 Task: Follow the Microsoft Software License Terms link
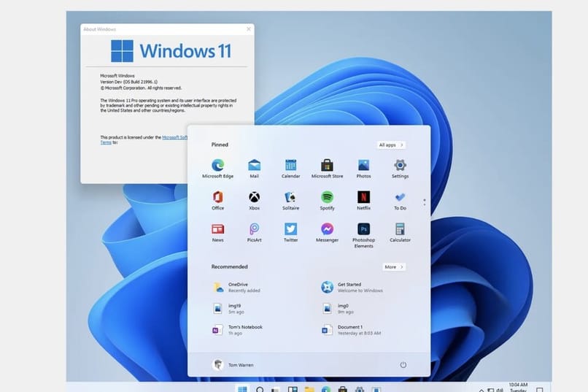(x=174, y=137)
